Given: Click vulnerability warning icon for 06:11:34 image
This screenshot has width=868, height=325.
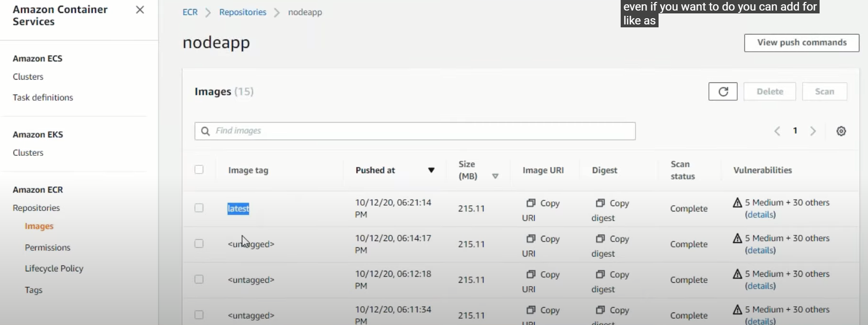Looking at the screenshot, I should coord(738,310).
